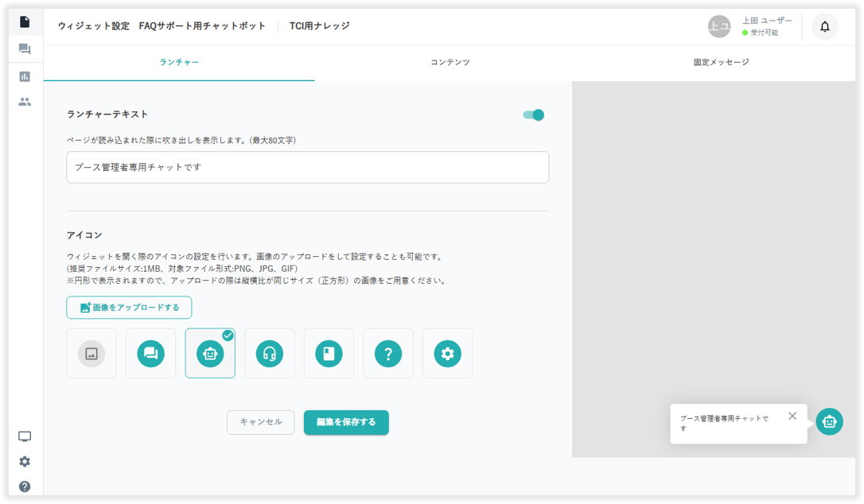
Task: Switch to the 固定メッセージ tab
Action: point(721,62)
